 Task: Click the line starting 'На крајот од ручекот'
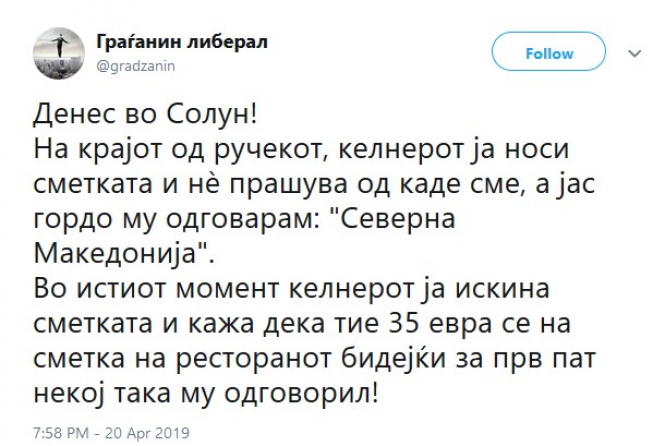(x=301, y=150)
